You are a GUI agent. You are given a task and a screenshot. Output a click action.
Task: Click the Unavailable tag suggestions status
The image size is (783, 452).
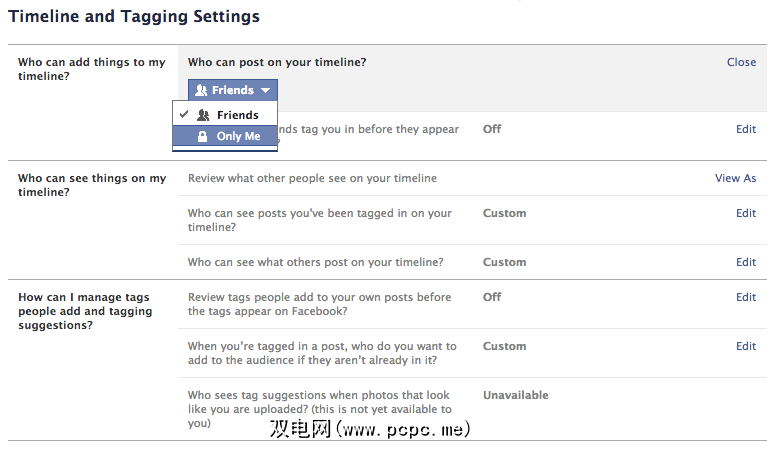(515, 395)
